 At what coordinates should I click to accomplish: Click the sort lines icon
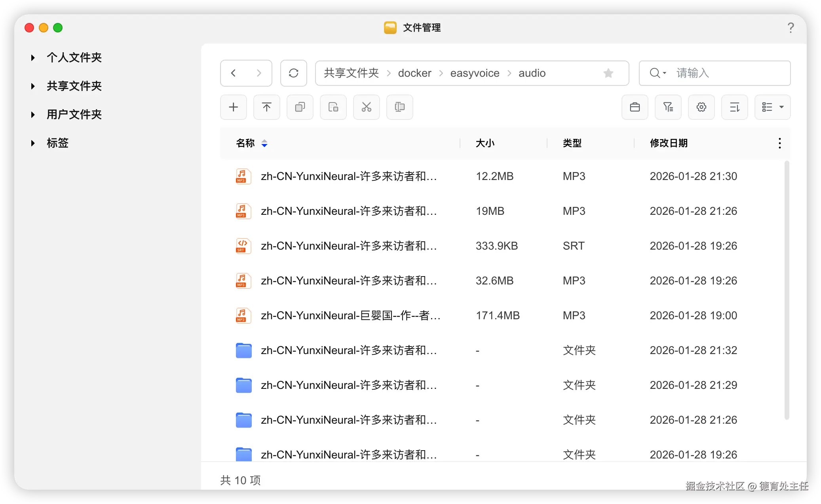point(735,107)
